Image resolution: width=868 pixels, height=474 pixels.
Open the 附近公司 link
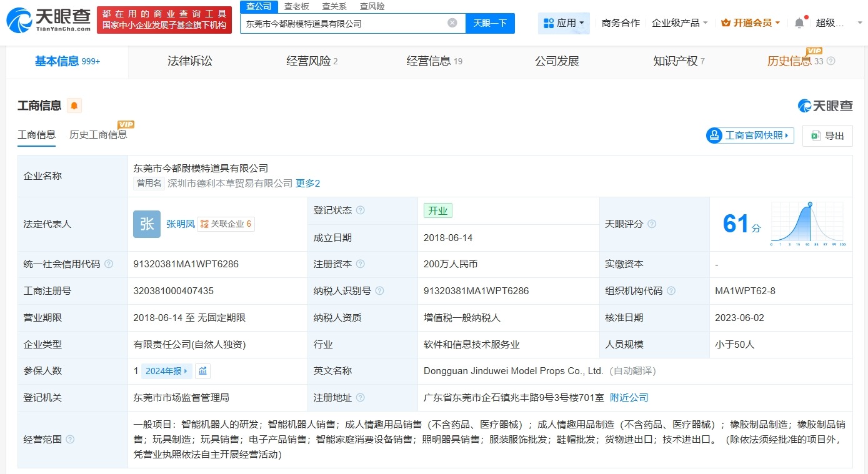tap(629, 397)
